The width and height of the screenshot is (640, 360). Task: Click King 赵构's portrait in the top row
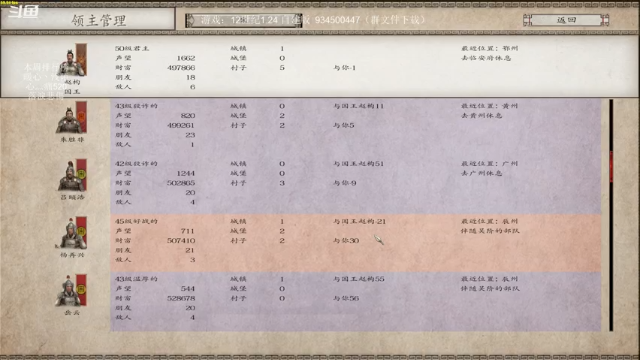tap(71, 62)
